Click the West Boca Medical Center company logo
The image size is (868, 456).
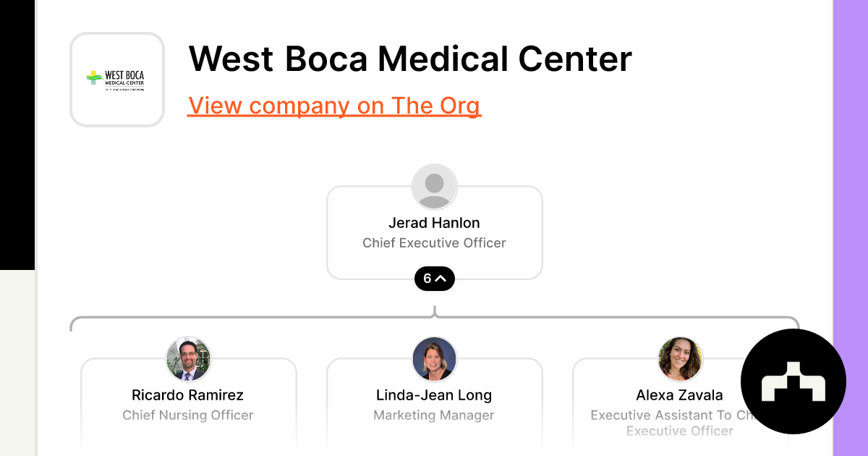click(116, 80)
